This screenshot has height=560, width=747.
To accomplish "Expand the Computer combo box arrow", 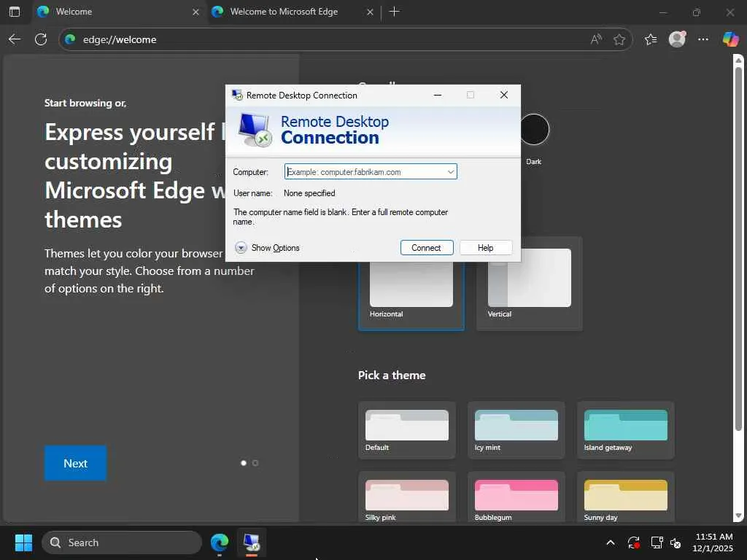I will 450,172.
